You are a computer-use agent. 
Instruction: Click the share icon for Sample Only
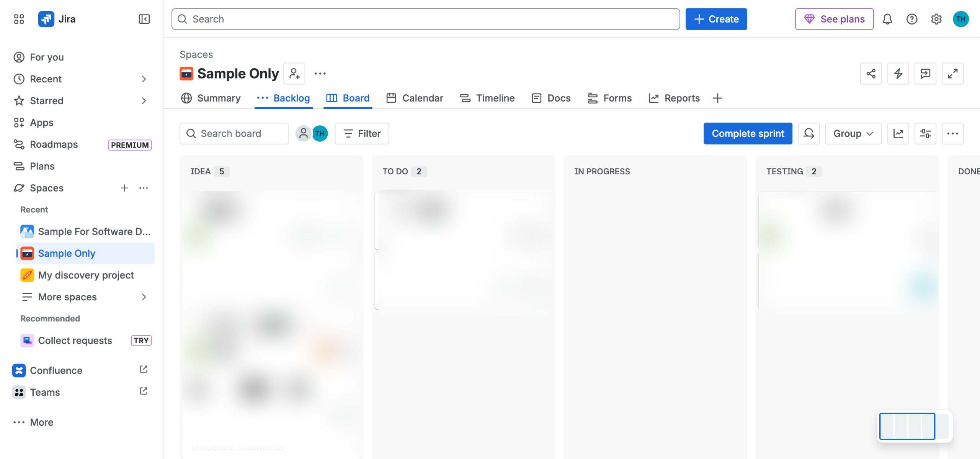(871, 74)
